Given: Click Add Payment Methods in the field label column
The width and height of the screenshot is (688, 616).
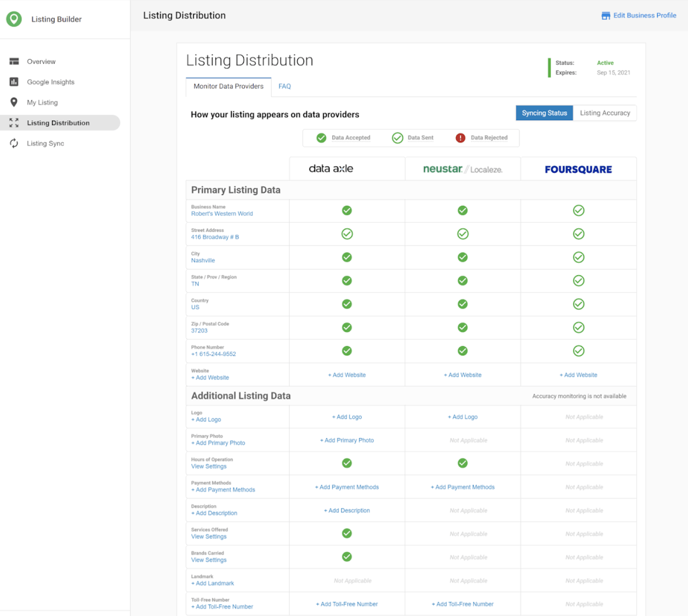Looking at the screenshot, I should pos(223,489).
